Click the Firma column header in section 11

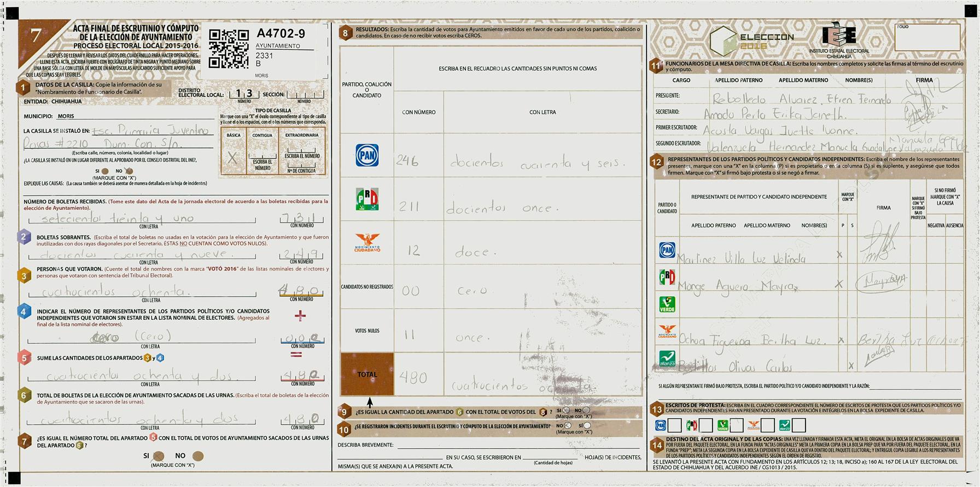[x=924, y=80]
